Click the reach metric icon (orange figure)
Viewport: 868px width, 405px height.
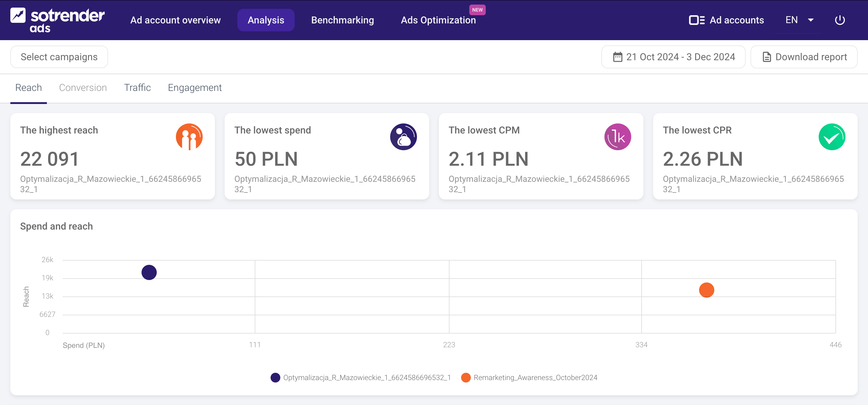point(191,137)
